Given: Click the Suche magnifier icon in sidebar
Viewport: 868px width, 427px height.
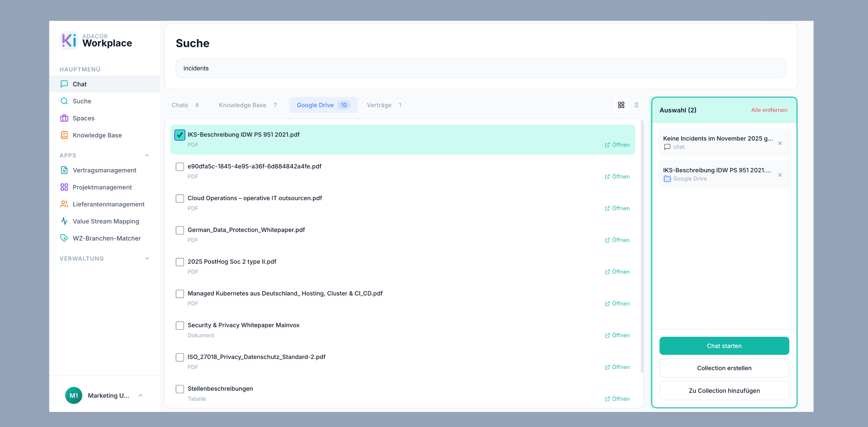Looking at the screenshot, I should 64,101.
